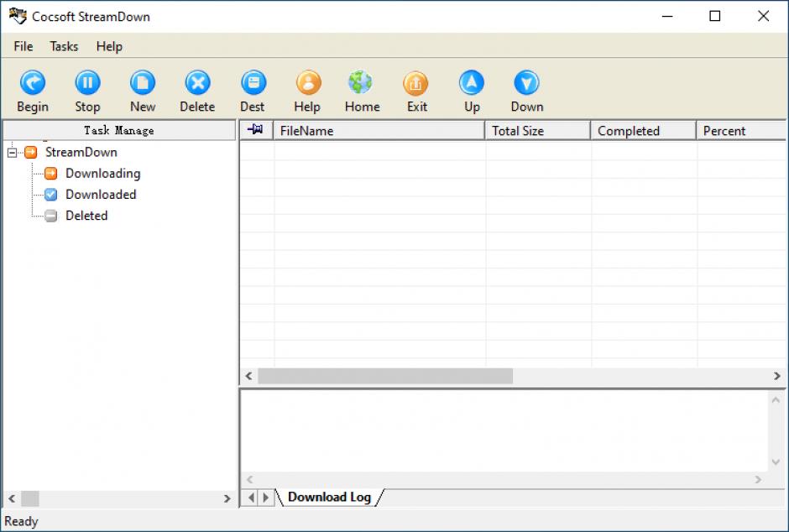
Task: Pause downloads with the Stop icon
Action: click(87, 82)
